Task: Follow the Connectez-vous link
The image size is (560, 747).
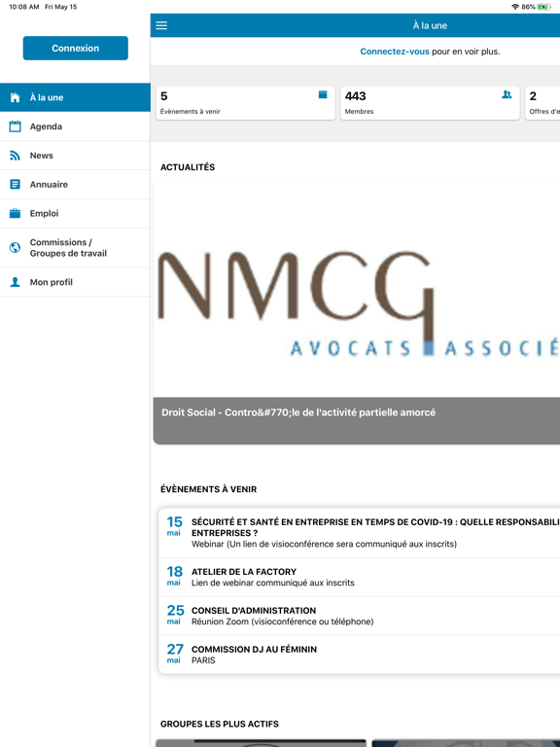Action: coord(395,52)
